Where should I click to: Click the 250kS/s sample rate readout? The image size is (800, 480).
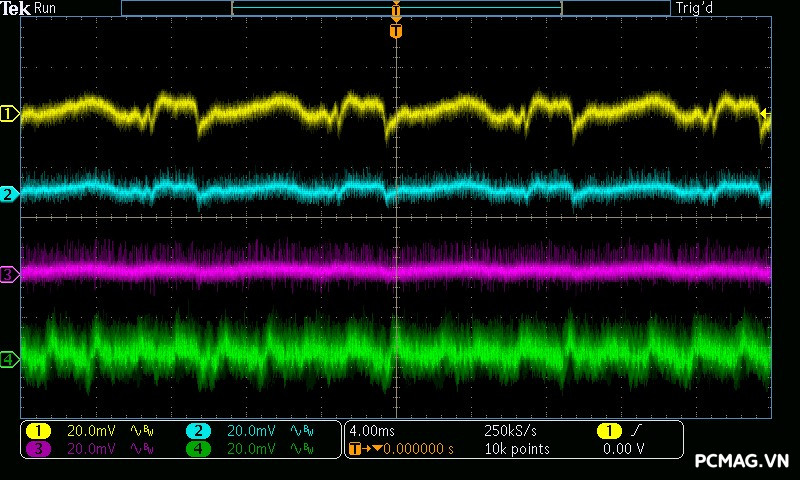pyautogui.click(x=510, y=430)
